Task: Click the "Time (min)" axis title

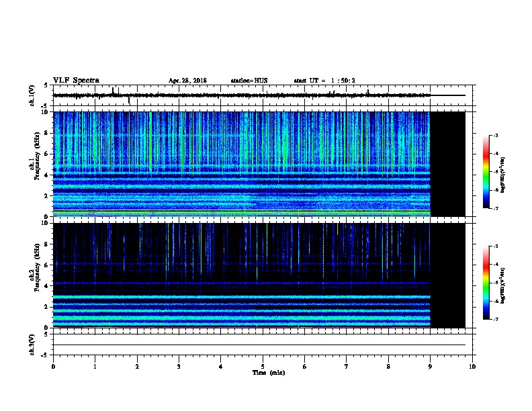Action: (269, 373)
